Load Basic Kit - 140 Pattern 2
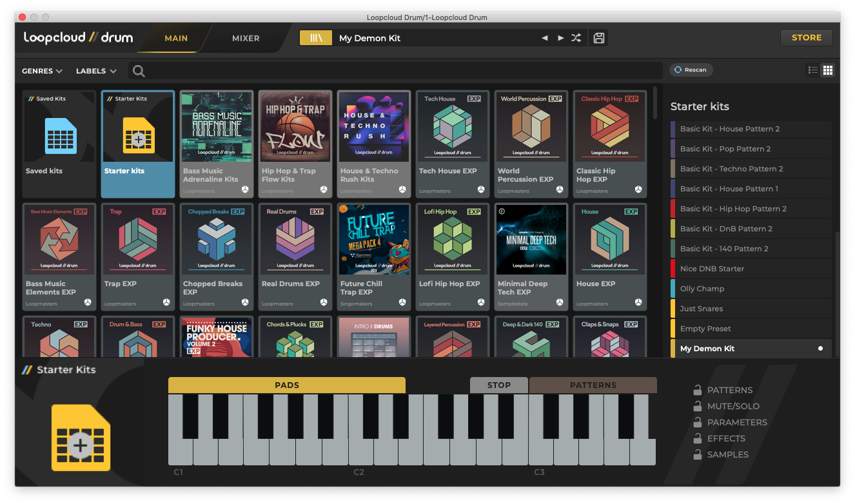855x504 pixels. coord(751,249)
